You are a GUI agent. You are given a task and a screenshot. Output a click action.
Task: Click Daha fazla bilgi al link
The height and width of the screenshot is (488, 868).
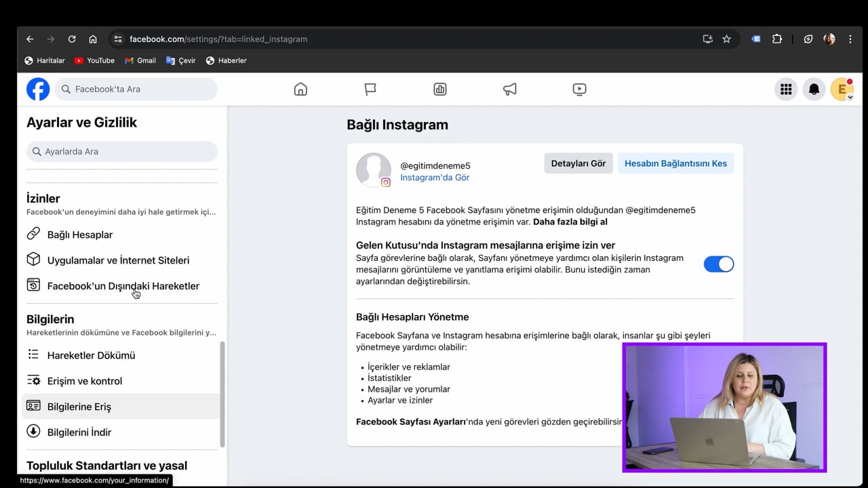click(x=570, y=222)
